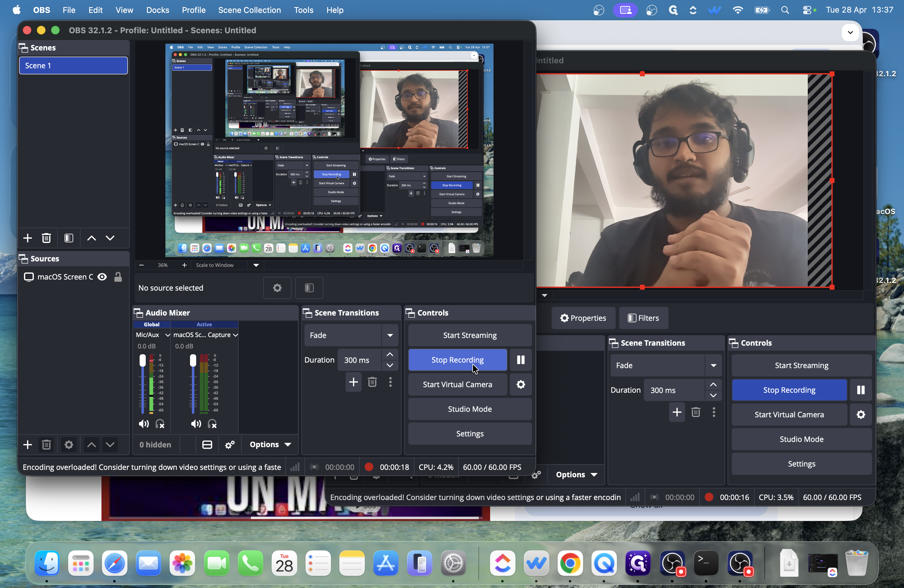This screenshot has height=588, width=904.
Task: Click Start Virtual Camera in the front window
Action: coord(457,384)
